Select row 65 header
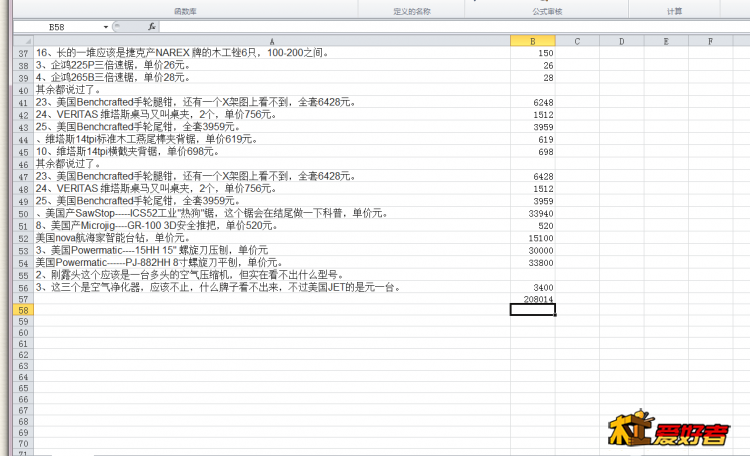This screenshot has width=750, height=456. (23, 388)
